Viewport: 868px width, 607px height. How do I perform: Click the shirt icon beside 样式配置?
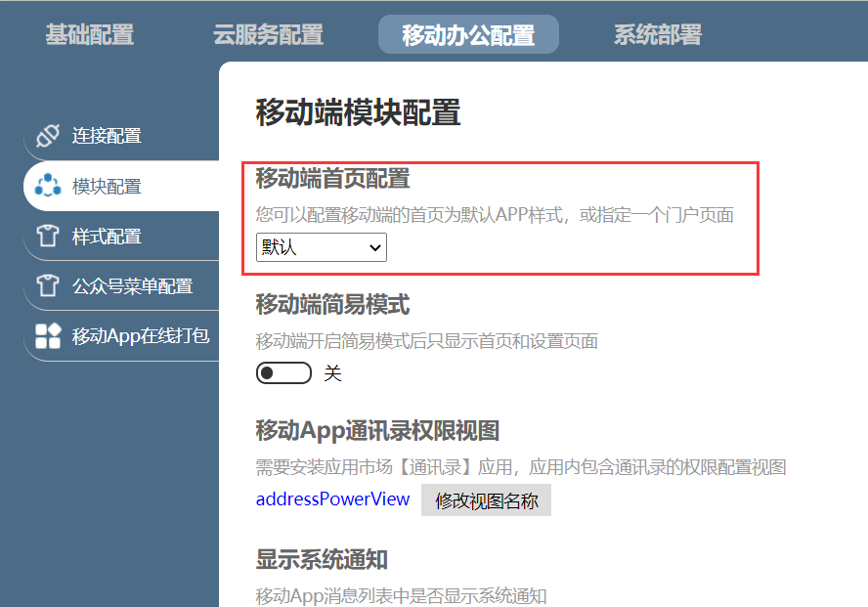tap(48, 236)
